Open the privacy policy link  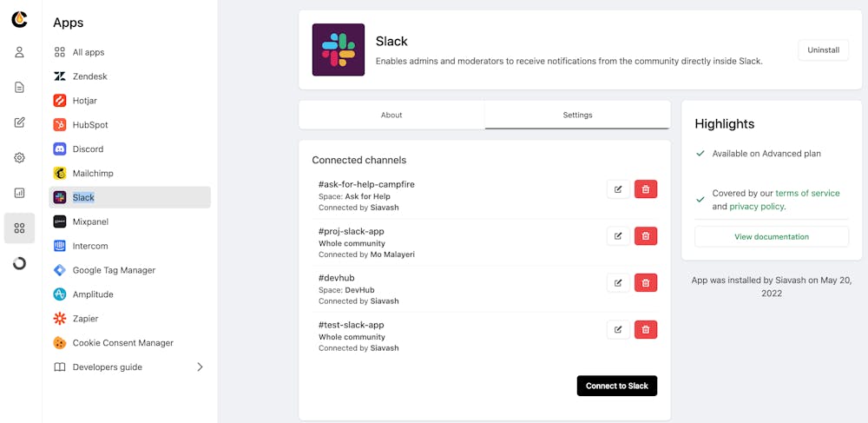[756, 207]
